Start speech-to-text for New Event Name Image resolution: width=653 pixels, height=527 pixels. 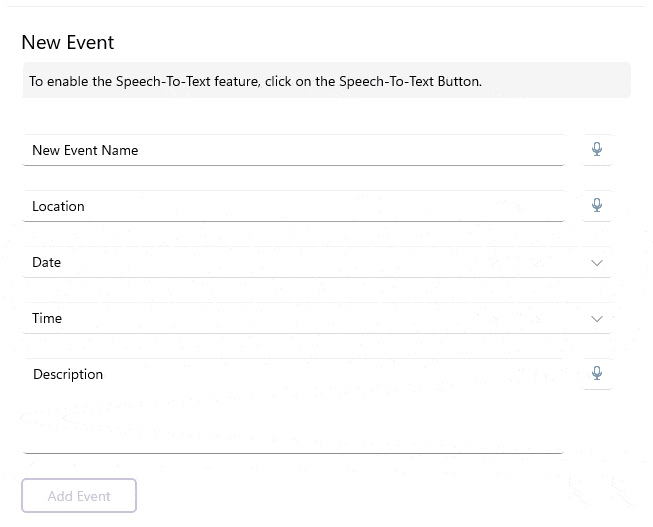click(597, 150)
